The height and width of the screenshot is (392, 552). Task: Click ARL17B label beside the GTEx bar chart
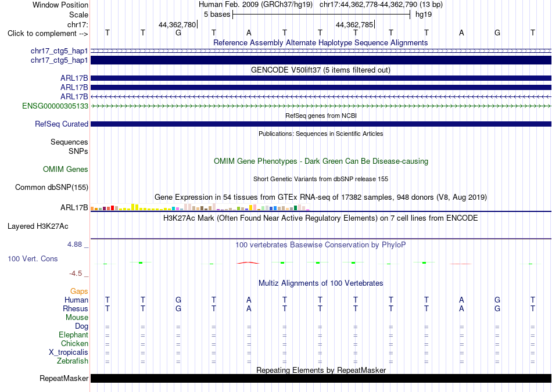coord(74,207)
